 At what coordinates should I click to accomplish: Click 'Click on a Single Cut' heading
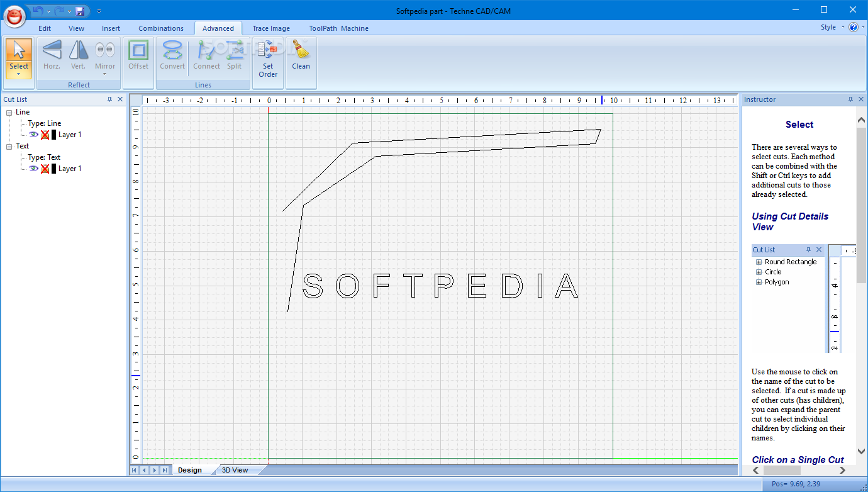click(798, 460)
